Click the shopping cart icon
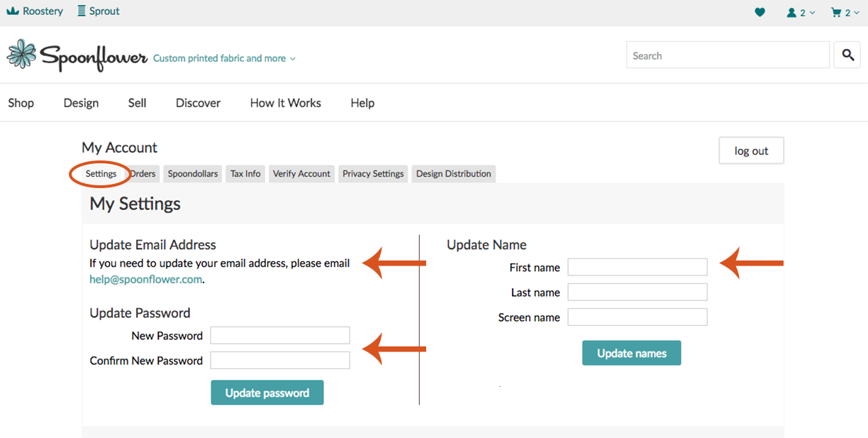868x438 pixels. [x=836, y=12]
